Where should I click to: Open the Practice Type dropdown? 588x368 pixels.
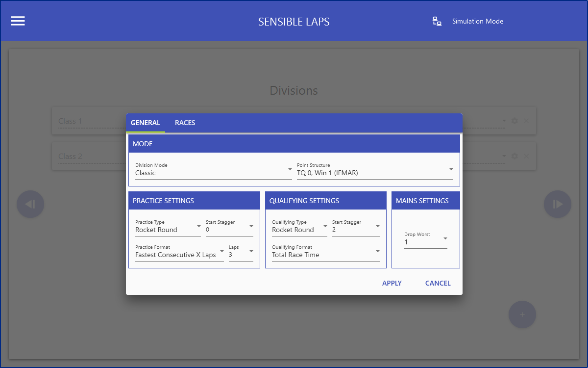168,230
